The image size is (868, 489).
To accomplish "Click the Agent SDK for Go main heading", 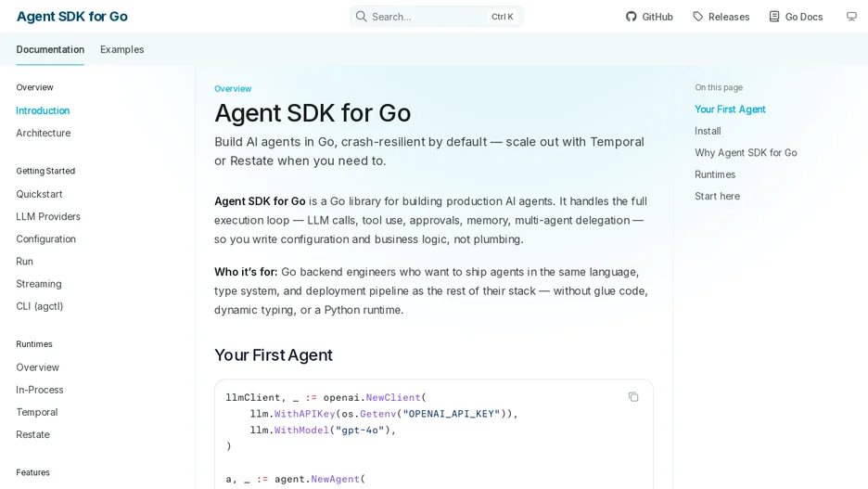I will click(x=313, y=113).
